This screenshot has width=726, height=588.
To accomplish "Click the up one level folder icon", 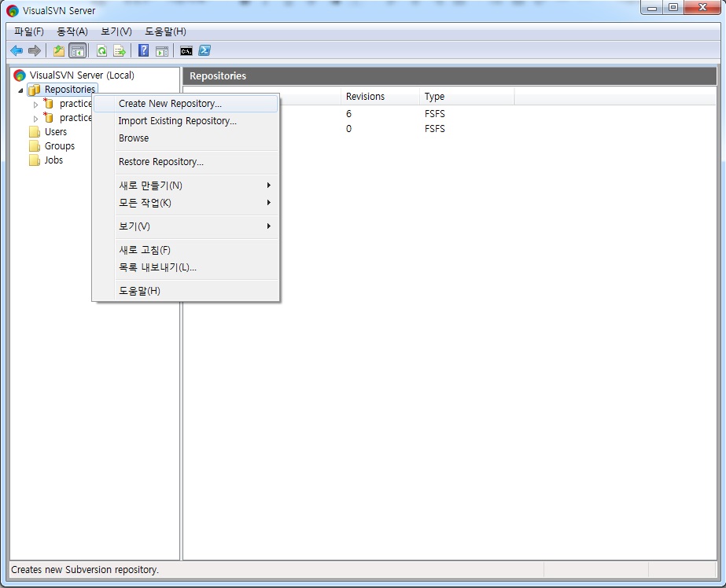I will [59, 50].
